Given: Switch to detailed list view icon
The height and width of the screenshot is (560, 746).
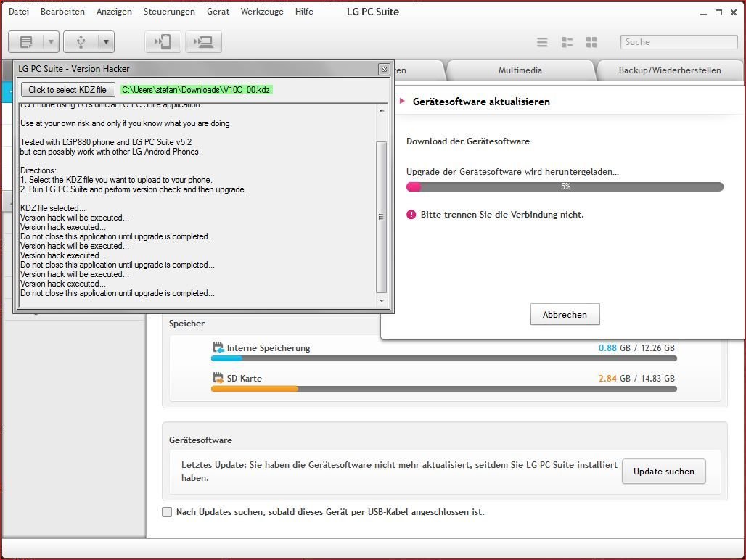Looking at the screenshot, I should click(x=567, y=42).
